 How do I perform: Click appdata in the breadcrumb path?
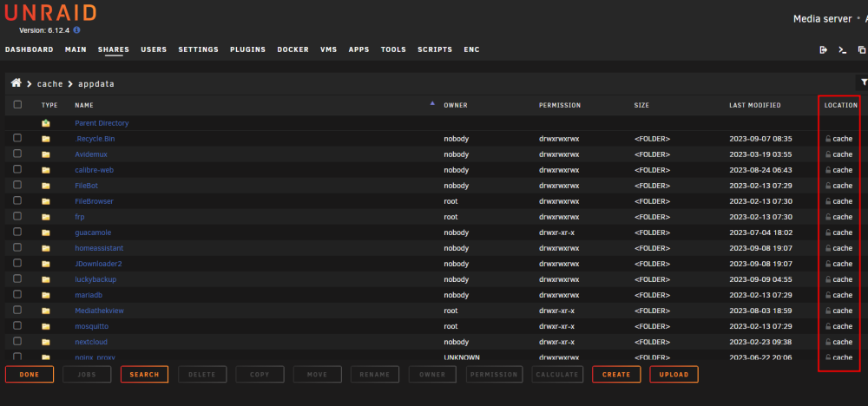click(96, 84)
